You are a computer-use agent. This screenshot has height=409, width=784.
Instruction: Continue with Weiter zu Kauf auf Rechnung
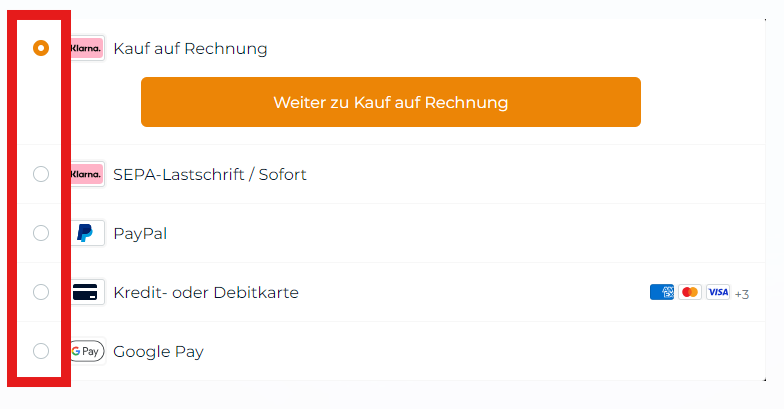point(390,102)
